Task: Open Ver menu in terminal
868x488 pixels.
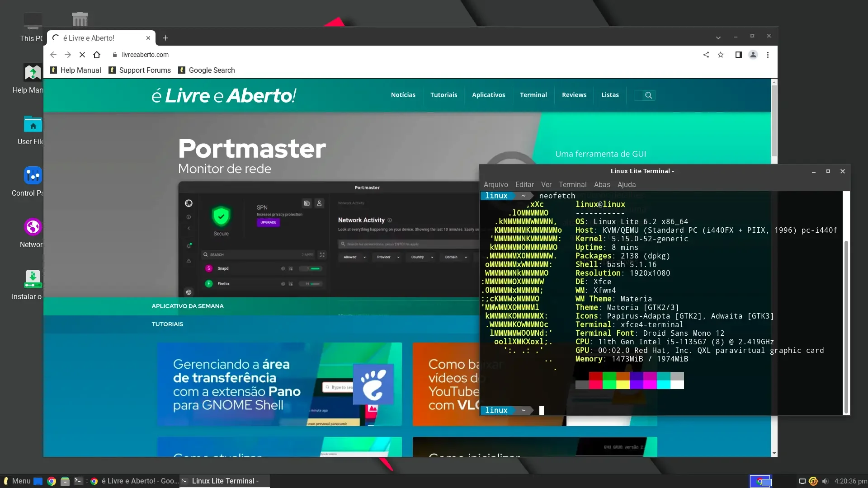Action: click(546, 184)
